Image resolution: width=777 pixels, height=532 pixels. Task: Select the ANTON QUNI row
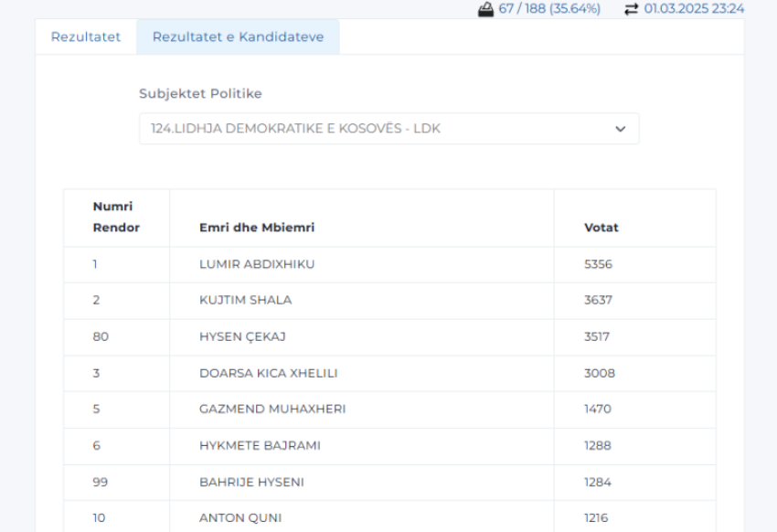tap(233, 518)
